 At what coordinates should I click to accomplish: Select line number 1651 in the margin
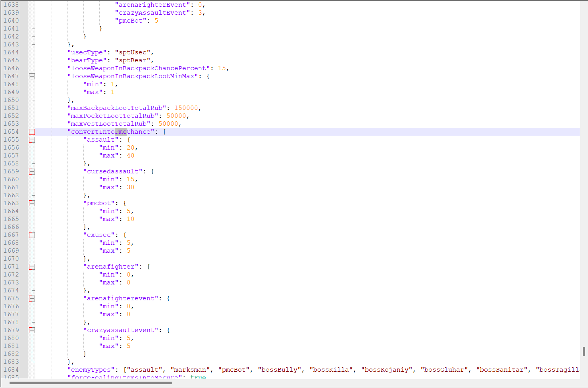(11, 108)
